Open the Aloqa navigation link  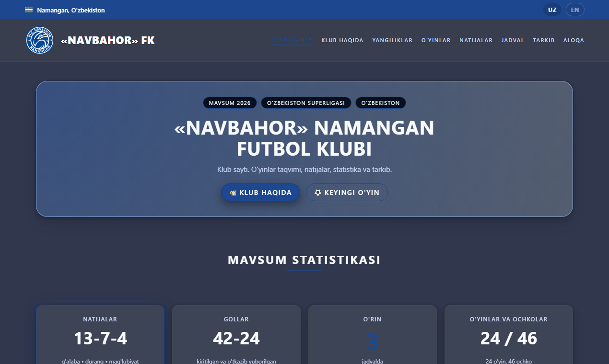tap(574, 40)
